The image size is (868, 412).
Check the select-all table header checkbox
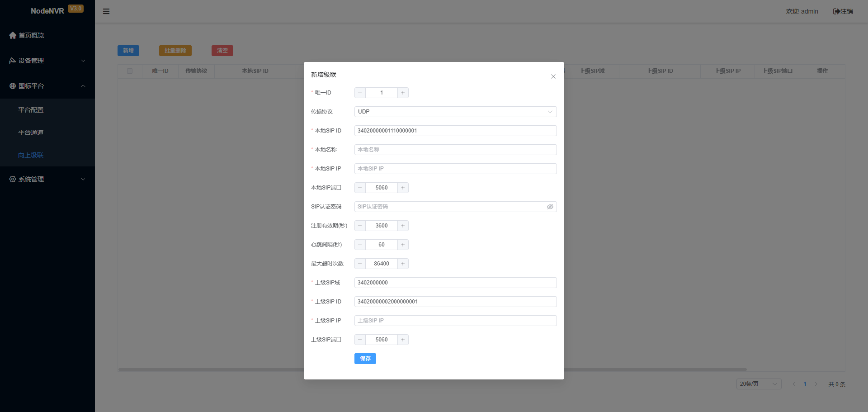click(x=130, y=71)
